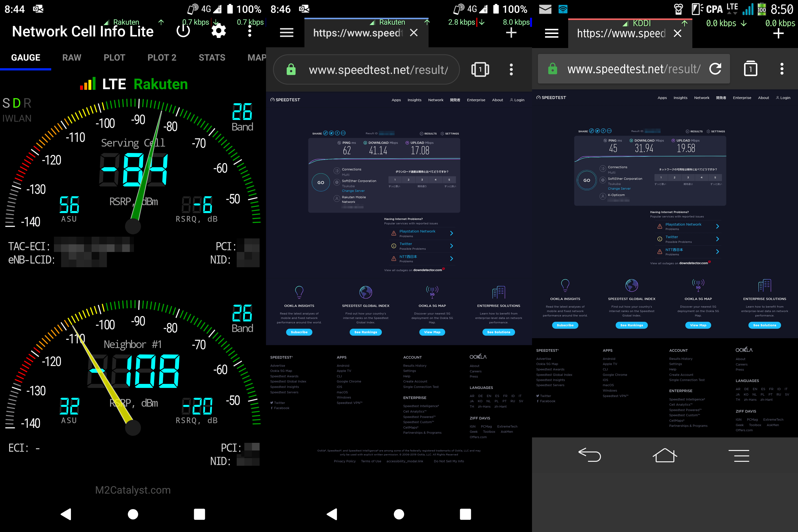Screen dimensions: 798x532
Task: Switch to the RAW tab
Action: 72,58
